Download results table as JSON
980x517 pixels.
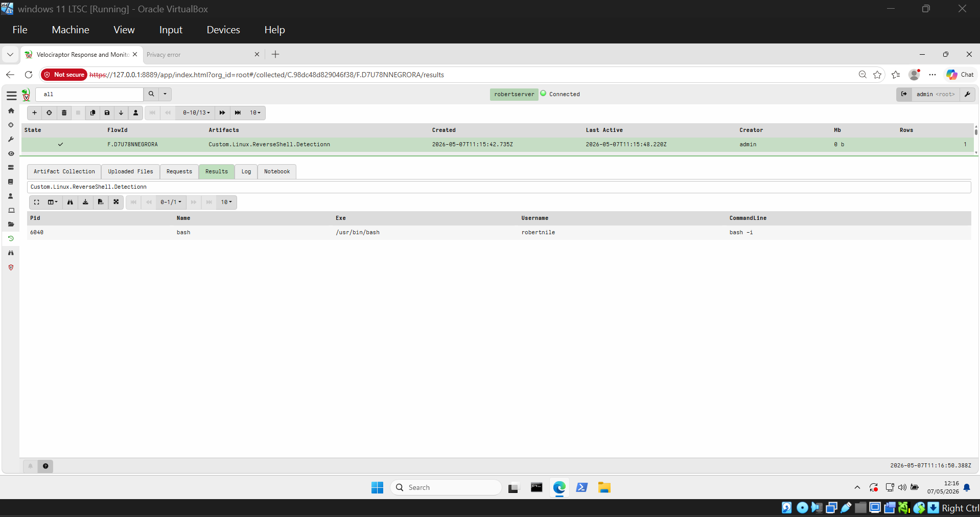pyautogui.click(x=85, y=202)
